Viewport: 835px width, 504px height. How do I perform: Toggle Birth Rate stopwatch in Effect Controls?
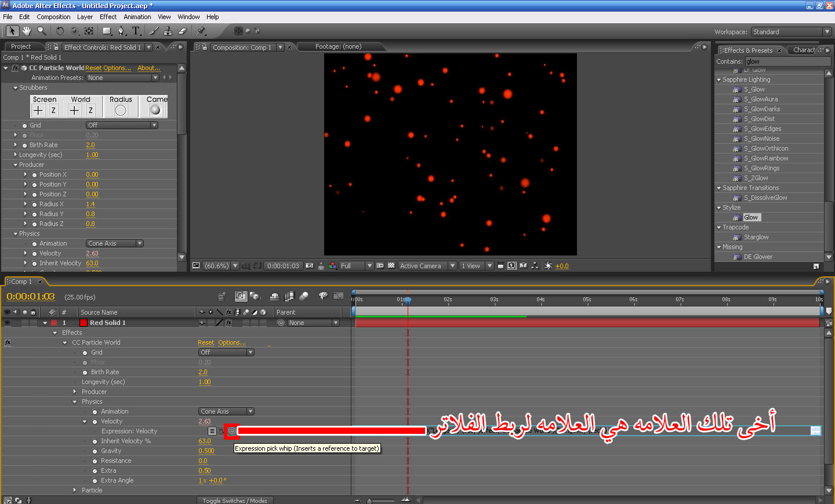point(25,145)
